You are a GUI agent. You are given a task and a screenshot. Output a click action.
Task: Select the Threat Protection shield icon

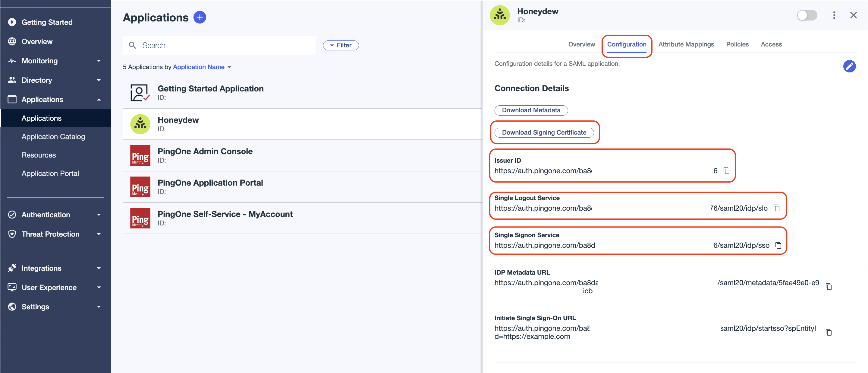coord(12,234)
